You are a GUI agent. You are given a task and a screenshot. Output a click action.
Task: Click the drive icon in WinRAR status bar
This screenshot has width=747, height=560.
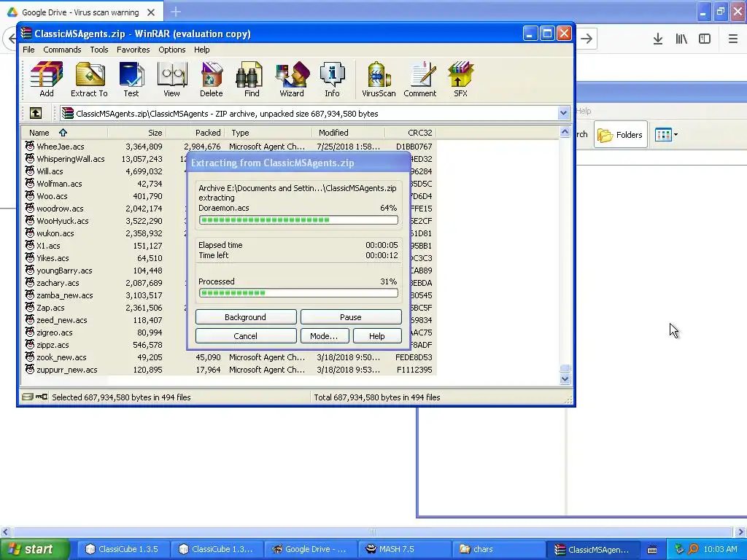(x=28, y=397)
